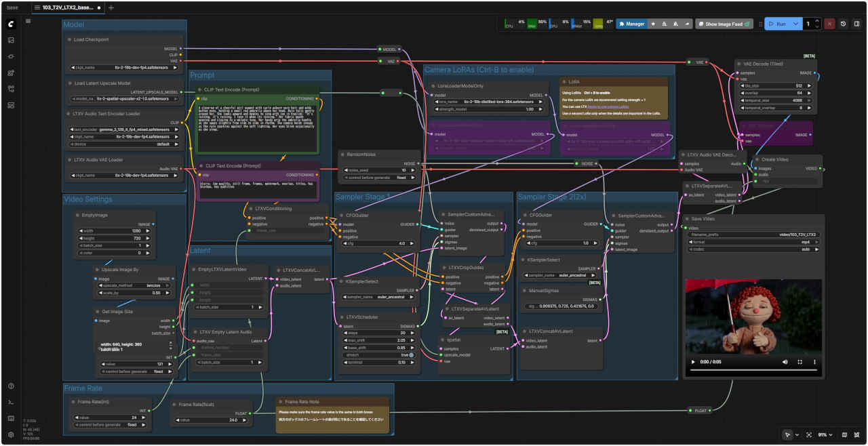Open settings gear in sidebar
The image size is (868, 446).
click(x=11, y=434)
